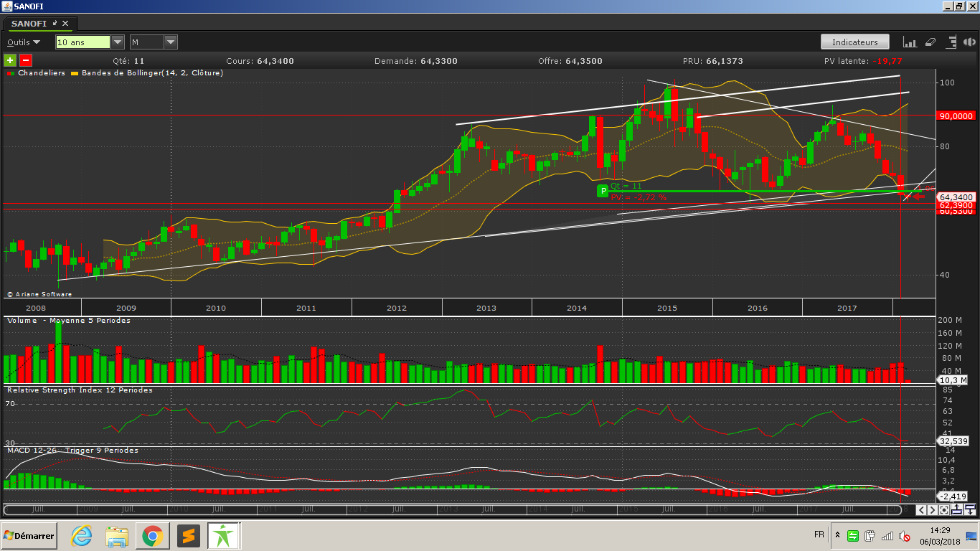Detach the SANOFI tab with arrow icon
This screenshot has height=551, width=980.
click(55, 24)
